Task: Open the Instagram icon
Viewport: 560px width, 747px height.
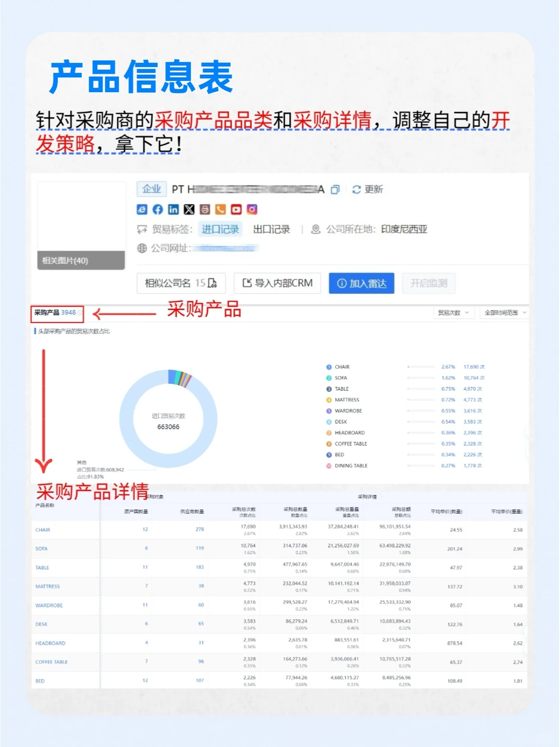Action: (x=252, y=210)
